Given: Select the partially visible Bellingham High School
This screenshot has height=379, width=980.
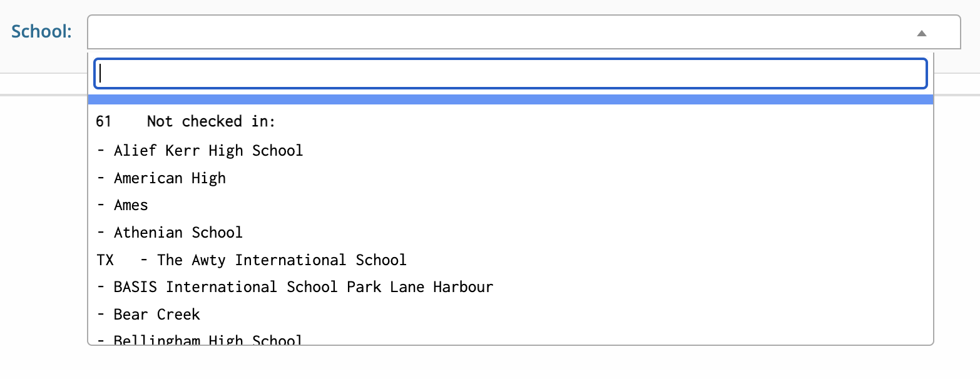Looking at the screenshot, I should pyautogui.click(x=208, y=340).
